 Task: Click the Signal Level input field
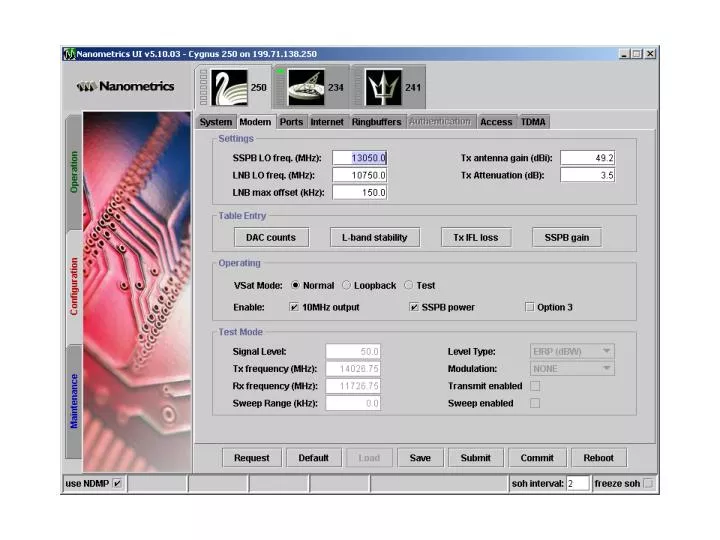pyautogui.click(x=353, y=351)
